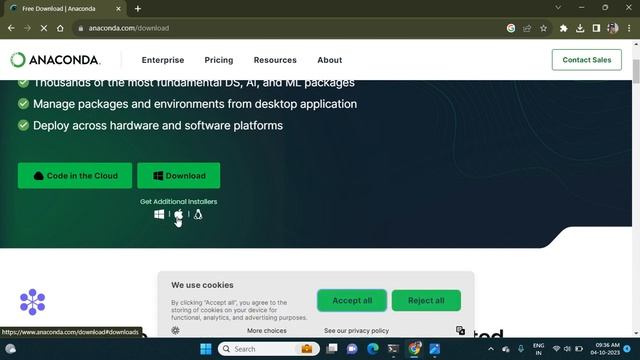Click the Contact Sales button

tap(587, 60)
